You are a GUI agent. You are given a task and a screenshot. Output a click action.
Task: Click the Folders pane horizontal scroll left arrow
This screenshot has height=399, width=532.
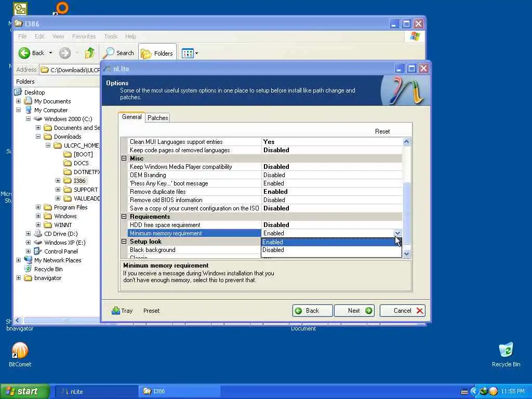[18, 320]
